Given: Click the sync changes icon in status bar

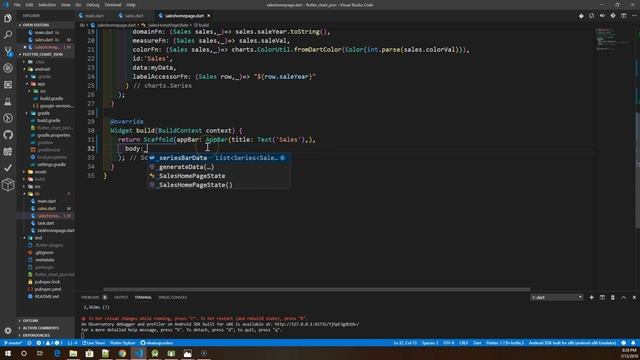Looking at the screenshot, I should [29, 343].
